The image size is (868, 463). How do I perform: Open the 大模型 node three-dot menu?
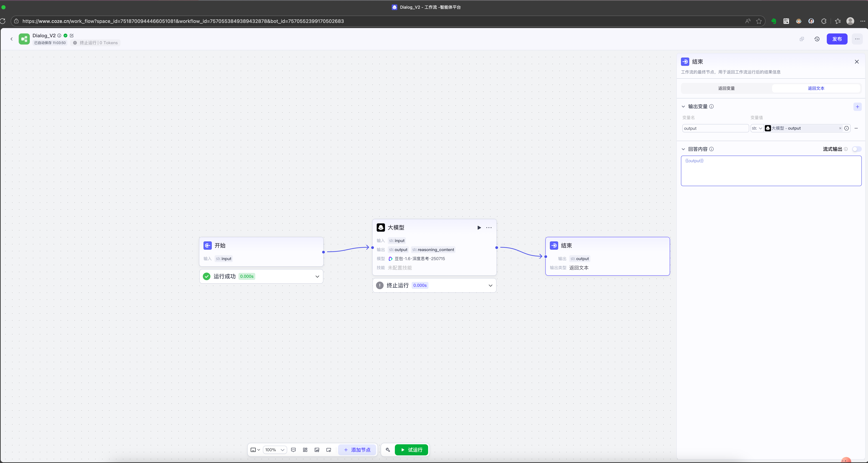pyautogui.click(x=489, y=228)
